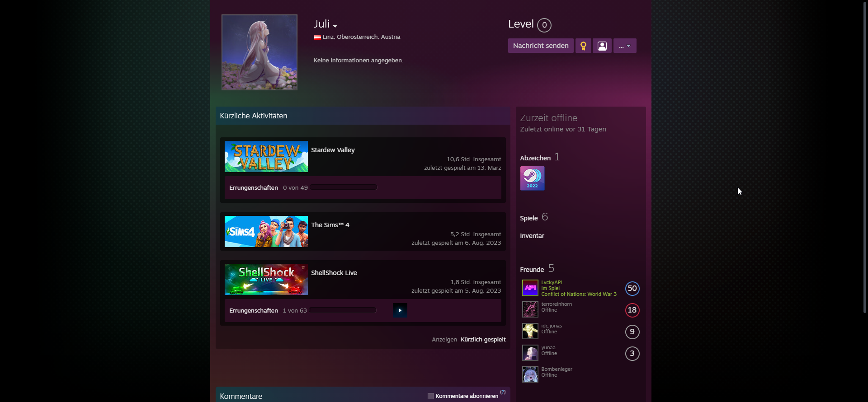Open the Stardew Valley game thumbnail
Viewport: 868px width, 402px height.
(x=266, y=156)
